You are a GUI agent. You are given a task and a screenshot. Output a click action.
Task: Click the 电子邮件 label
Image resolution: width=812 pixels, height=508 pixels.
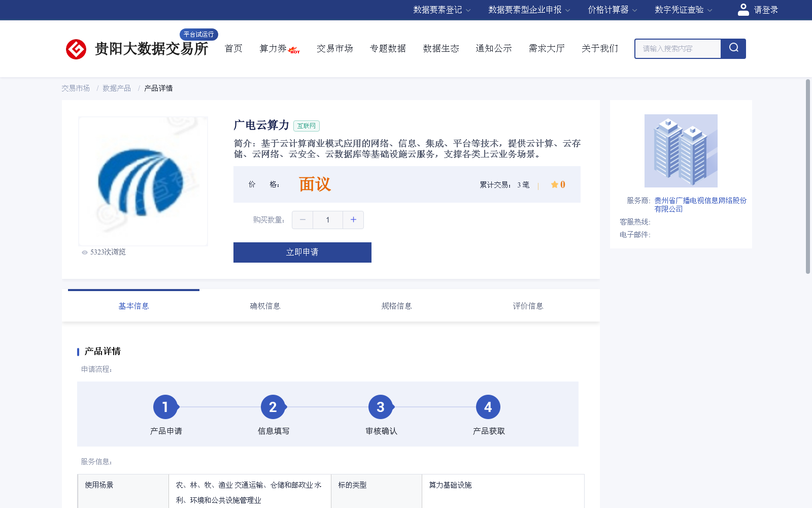635,235
